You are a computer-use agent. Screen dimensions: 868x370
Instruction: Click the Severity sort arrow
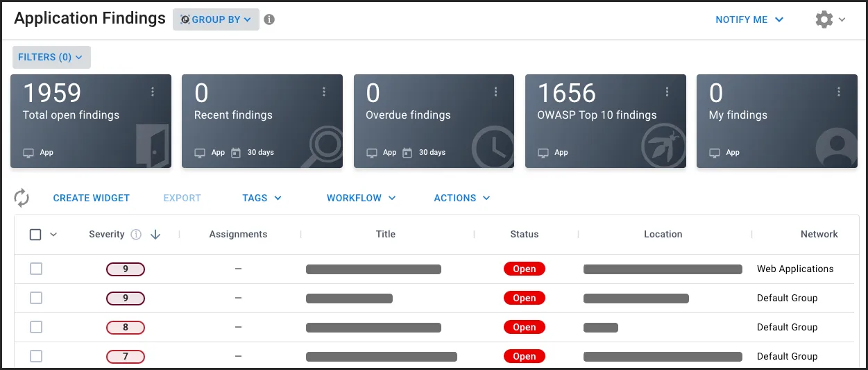[155, 235]
